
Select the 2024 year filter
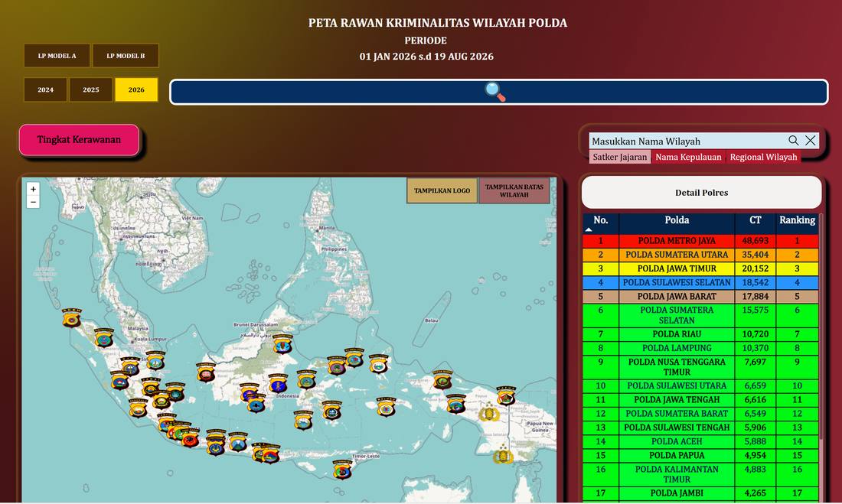[46, 89]
